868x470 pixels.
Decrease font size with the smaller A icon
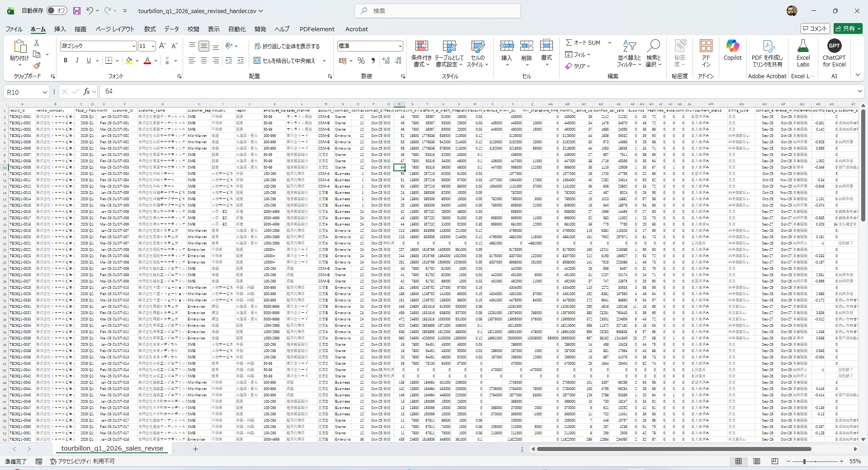(175, 46)
